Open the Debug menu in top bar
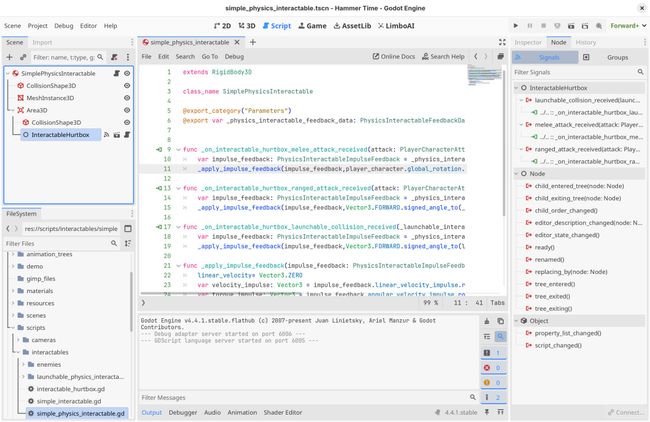Screen dimensions: 650x422 [63, 26]
